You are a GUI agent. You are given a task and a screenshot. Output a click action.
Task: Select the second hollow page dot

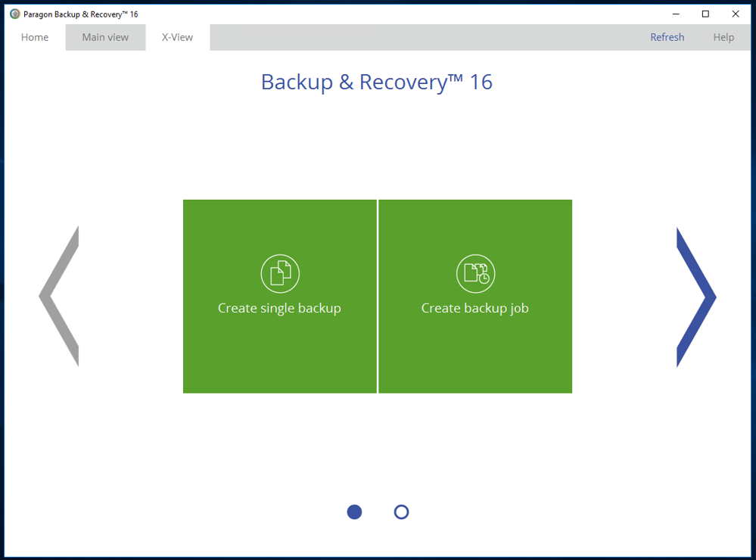tap(401, 512)
